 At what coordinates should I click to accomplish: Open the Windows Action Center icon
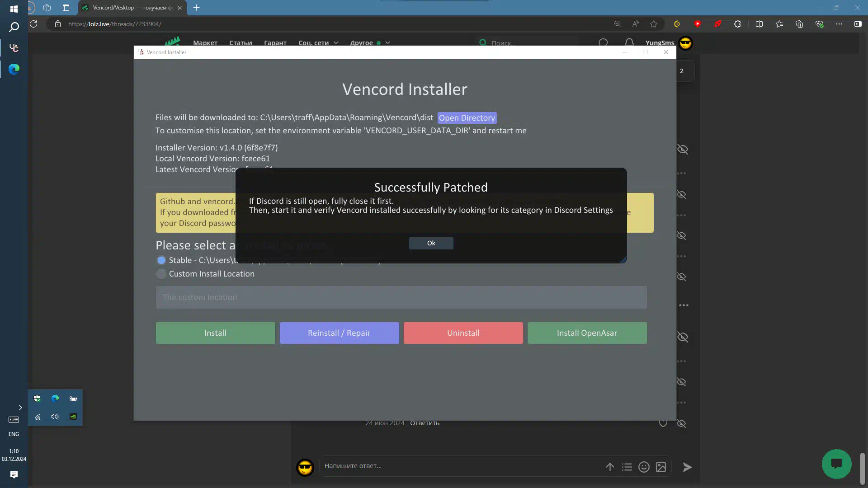click(14, 474)
